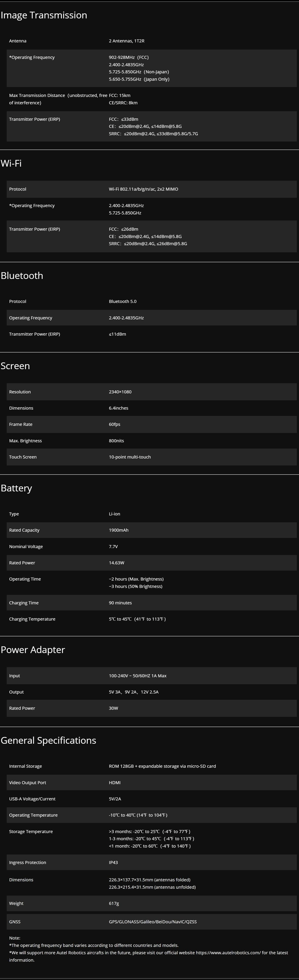Click the General Specifications heading
The width and height of the screenshot is (299, 980).
(x=48, y=740)
